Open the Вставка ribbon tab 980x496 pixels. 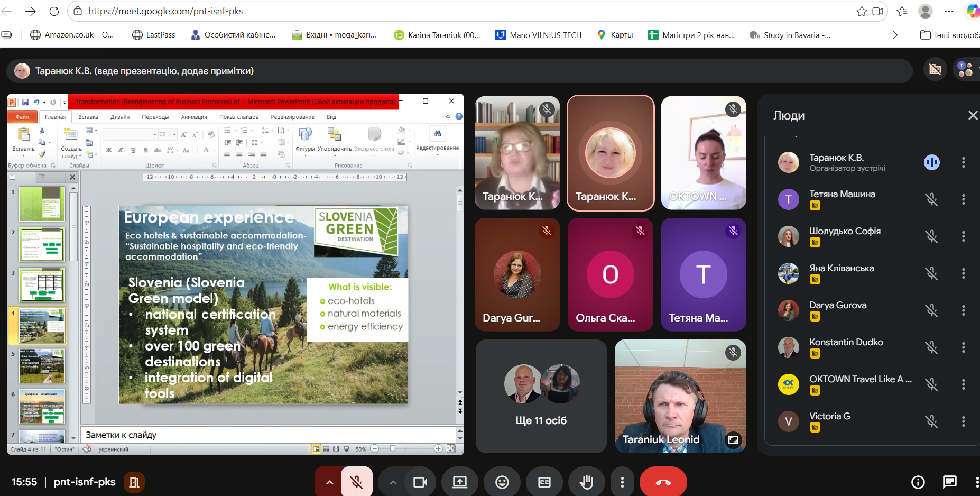(x=88, y=117)
